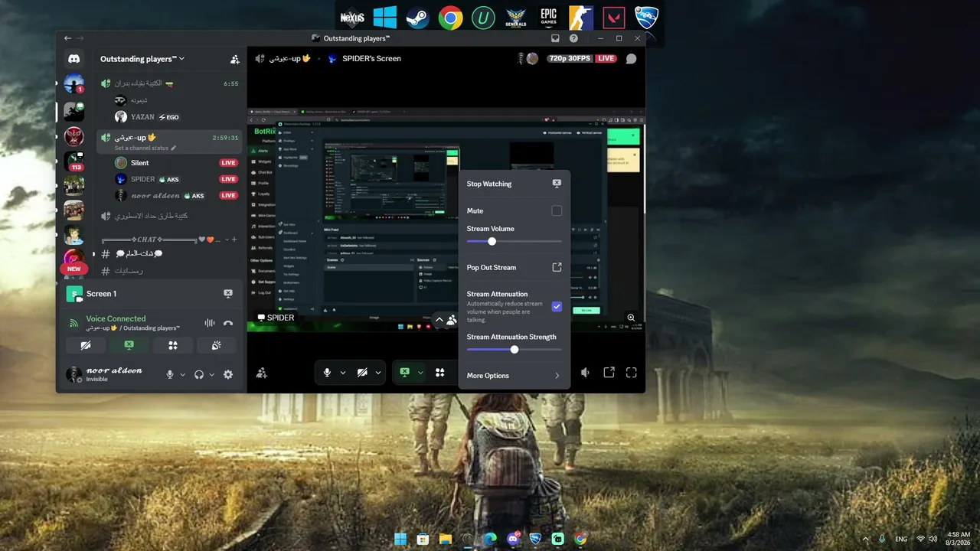The image size is (980, 551).
Task: Invite people using the server header icon
Action: tap(234, 59)
